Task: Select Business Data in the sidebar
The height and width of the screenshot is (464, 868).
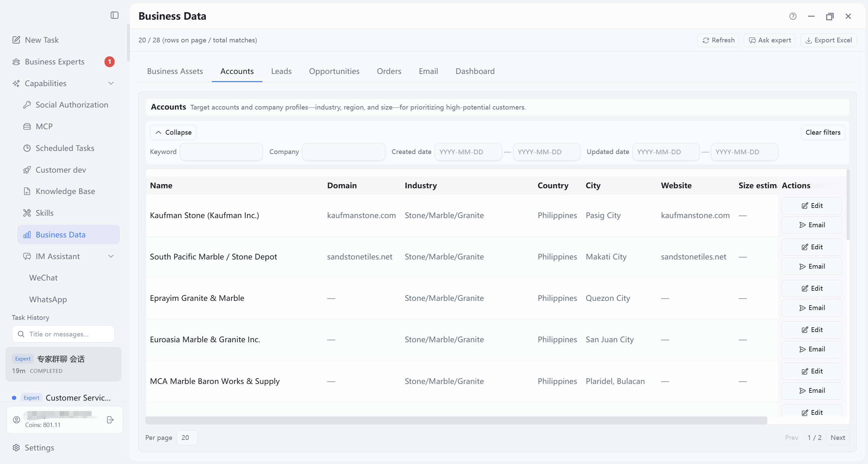Action: (69, 235)
